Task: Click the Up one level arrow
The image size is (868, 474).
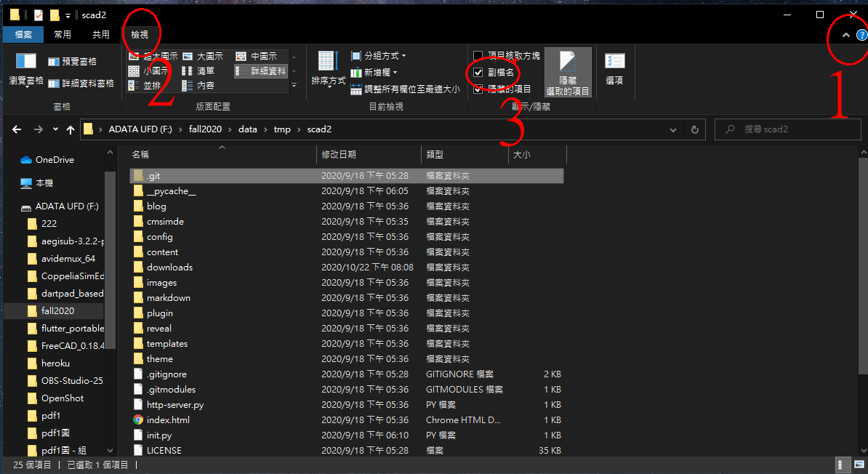Action: click(71, 129)
